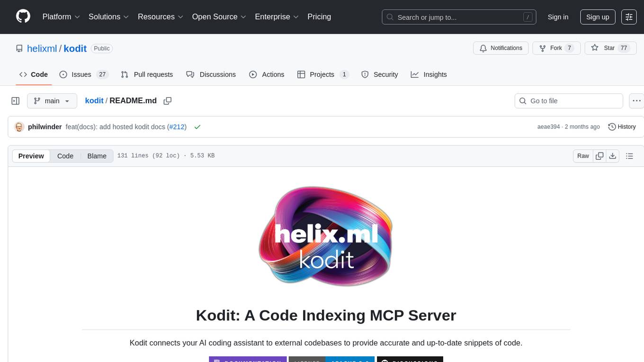Switch to the Actions tab

(x=267, y=74)
